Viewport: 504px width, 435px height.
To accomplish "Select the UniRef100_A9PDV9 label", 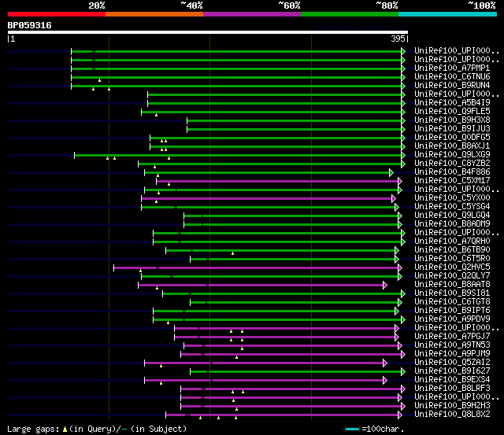I will 452,319.
